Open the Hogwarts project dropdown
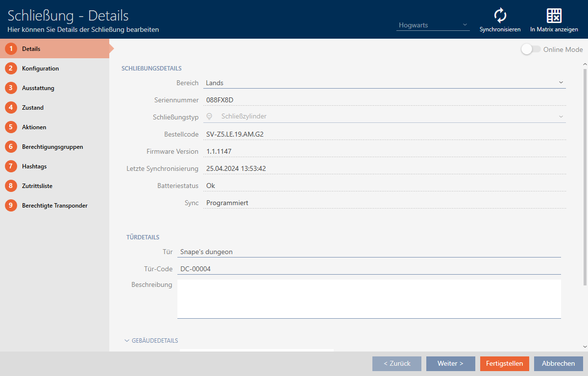This screenshot has height=376, width=588. point(433,25)
